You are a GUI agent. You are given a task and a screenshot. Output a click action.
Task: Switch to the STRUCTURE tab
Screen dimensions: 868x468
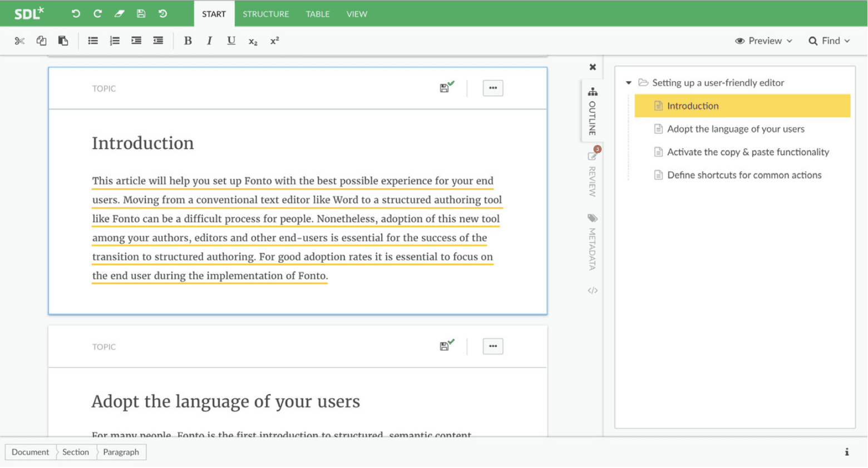[x=265, y=14]
